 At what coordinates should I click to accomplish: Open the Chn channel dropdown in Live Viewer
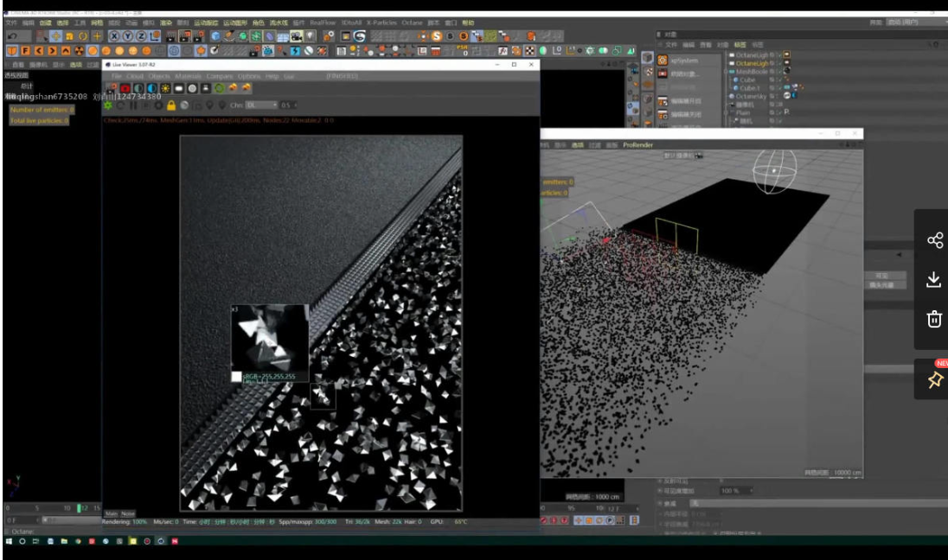[x=261, y=105]
